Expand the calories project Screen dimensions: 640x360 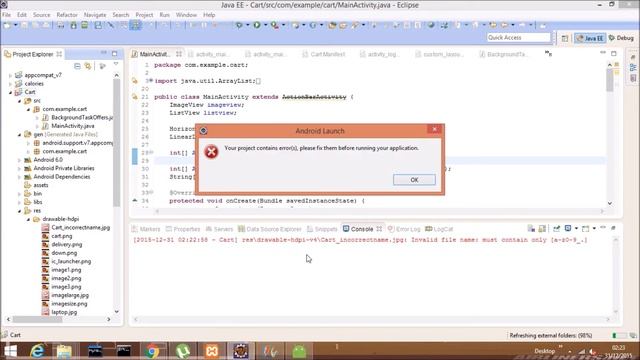click(x=10, y=84)
